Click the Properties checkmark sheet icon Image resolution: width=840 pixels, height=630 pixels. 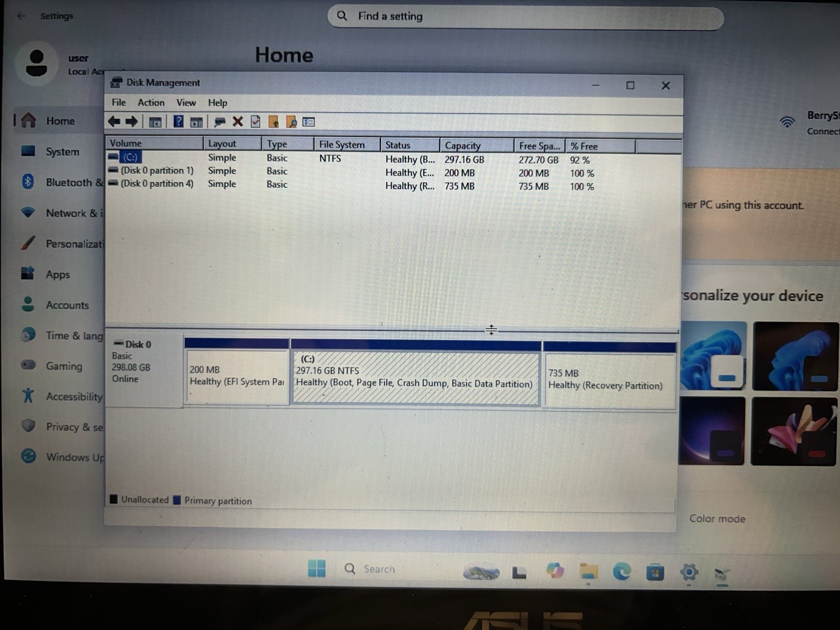coord(256,122)
